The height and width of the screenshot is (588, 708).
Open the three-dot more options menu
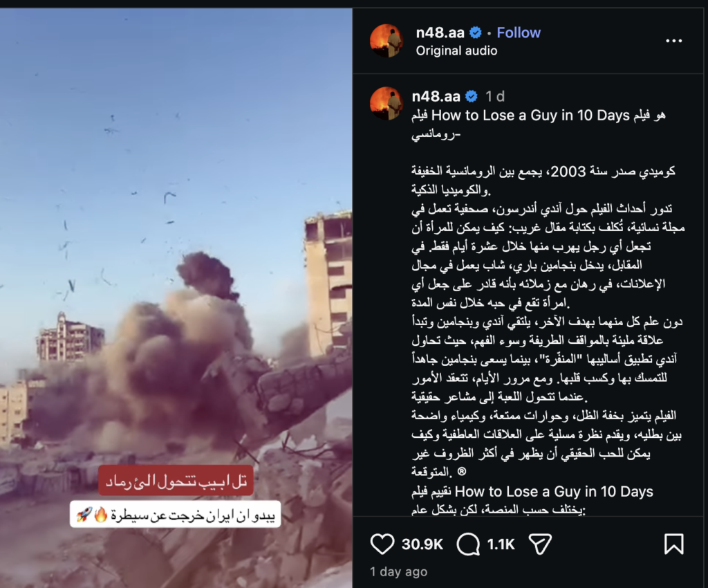(673, 41)
